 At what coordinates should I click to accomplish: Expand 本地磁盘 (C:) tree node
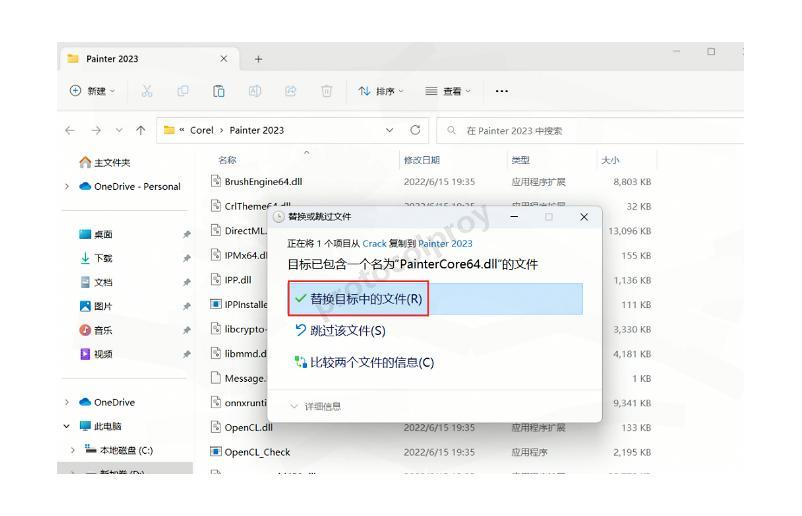click(x=73, y=450)
